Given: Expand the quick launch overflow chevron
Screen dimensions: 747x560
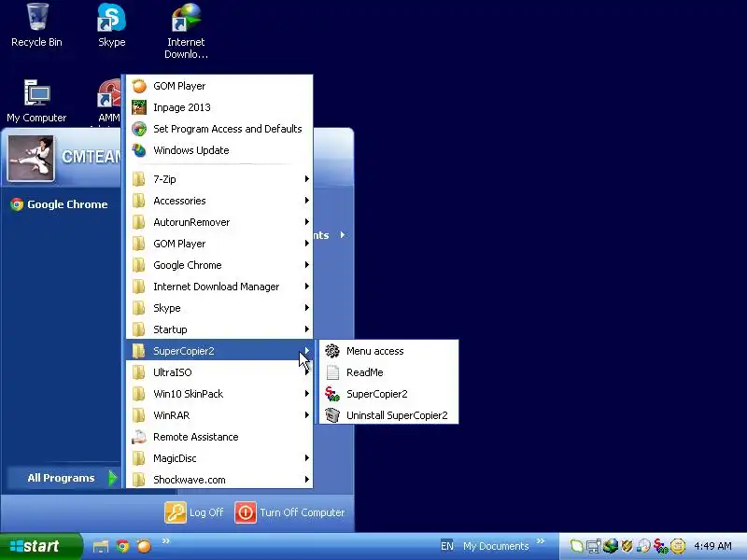Looking at the screenshot, I should [166, 540].
